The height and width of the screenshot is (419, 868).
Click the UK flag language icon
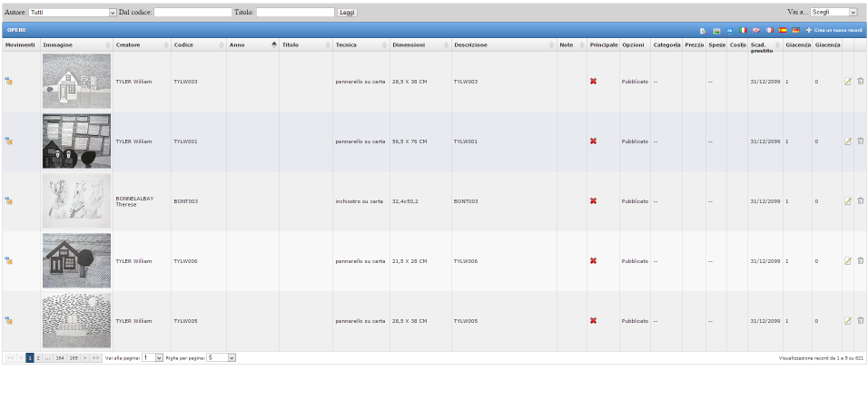(x=756, y=30)
